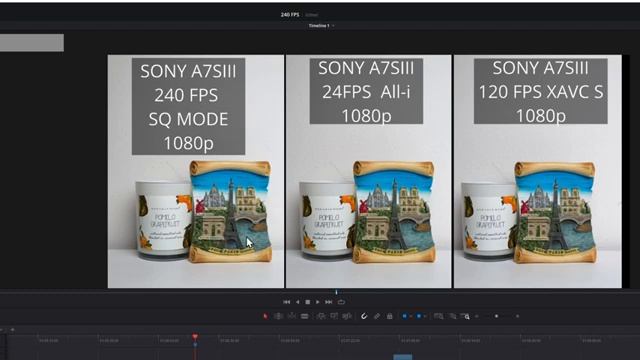Add a blue Flag to clip

point(404,316)
